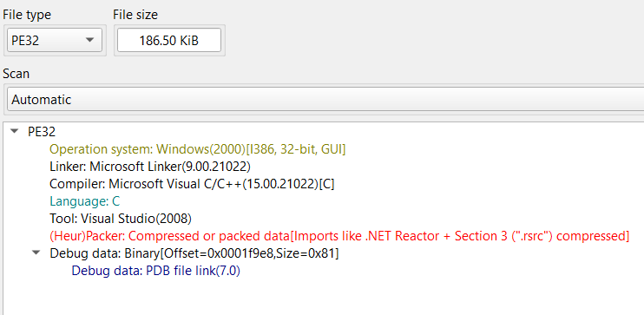The width and height of the screenshot is (644, 315).
Task: Click the File size label
Action: [x=135, y=16]
